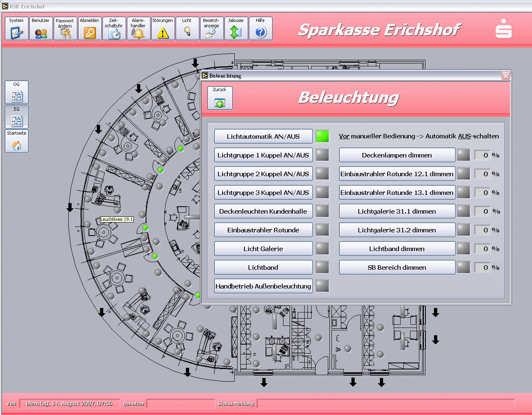Open the Zeitschaltuhr timer icon
This screenshot has width=532, height=415.
114,28
